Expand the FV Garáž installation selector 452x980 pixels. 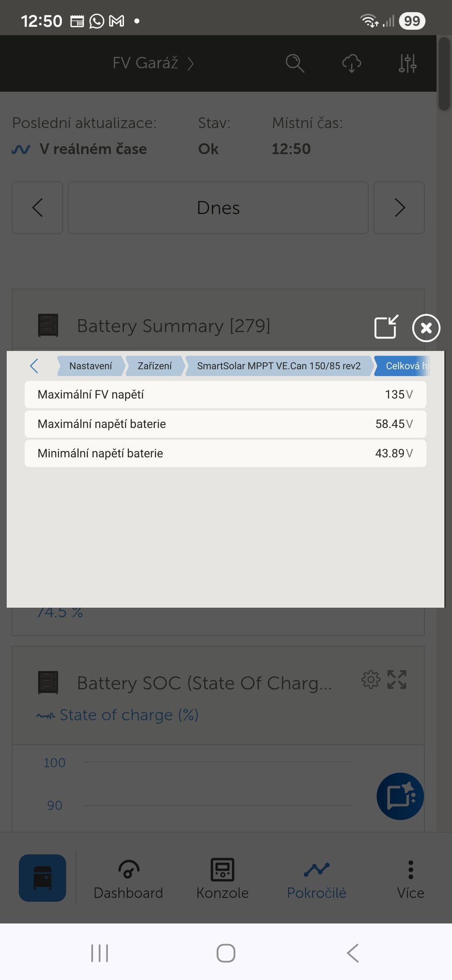point(153,63)
